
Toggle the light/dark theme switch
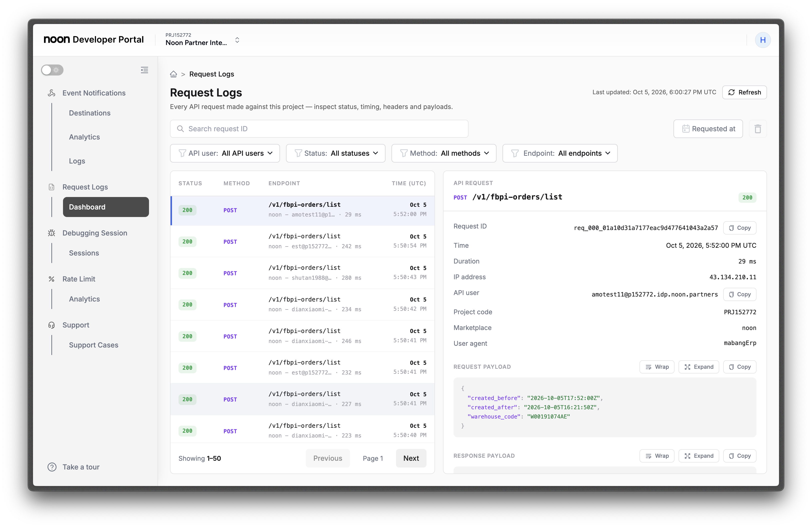tap(52, 70)
